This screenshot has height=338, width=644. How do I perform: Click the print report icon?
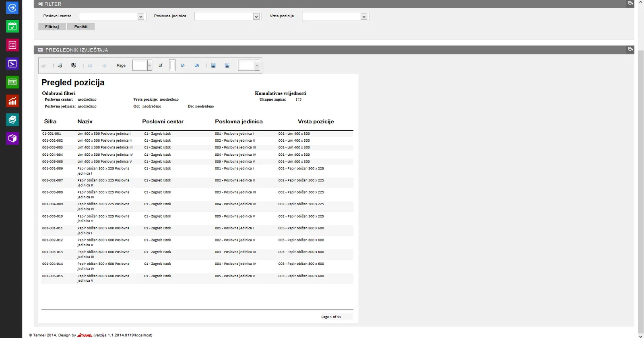[x=60, y=65]
